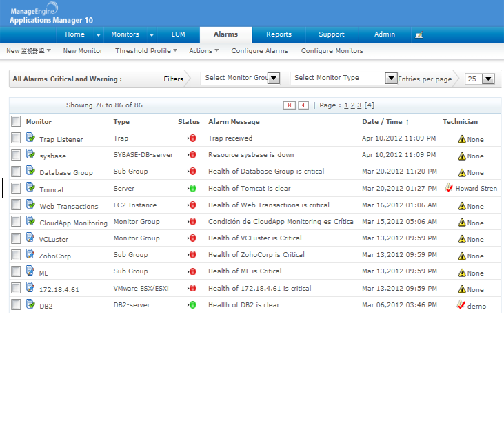Open the Support tab
Image resolution: width=504 pixels, height=434 pixels.
pos(332,34)
